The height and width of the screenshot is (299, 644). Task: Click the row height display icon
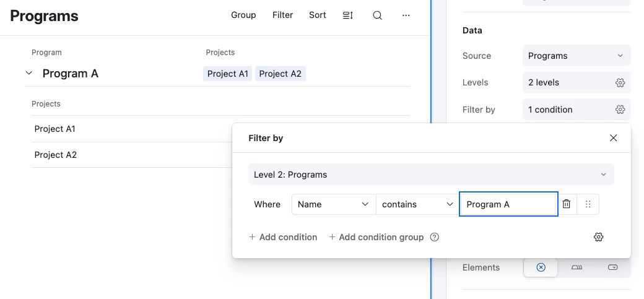click(x=348, y=15)
